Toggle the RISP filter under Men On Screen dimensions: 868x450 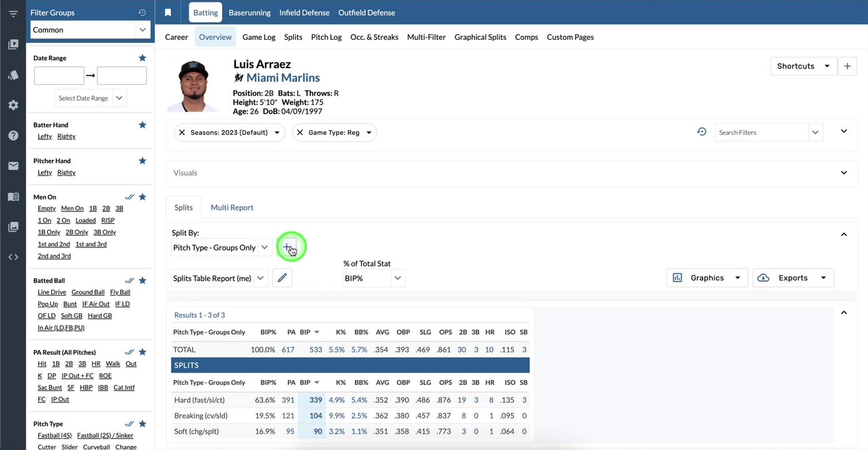(108, 220)
